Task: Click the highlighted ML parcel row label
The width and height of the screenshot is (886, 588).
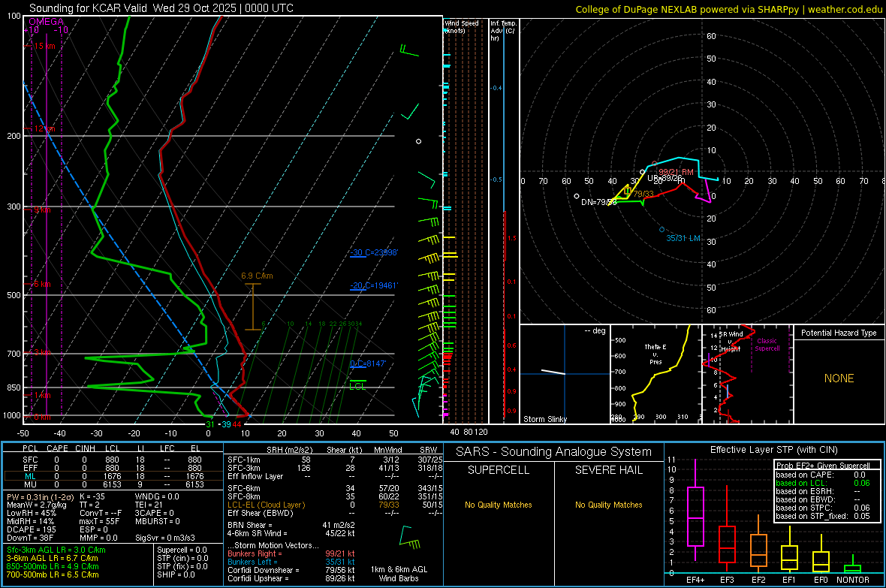Action: pos(31,476)
